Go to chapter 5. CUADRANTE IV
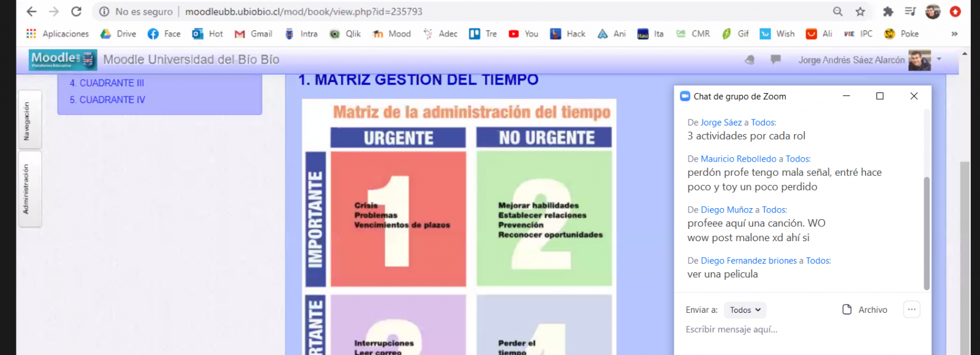 click(x=108, y=100)
